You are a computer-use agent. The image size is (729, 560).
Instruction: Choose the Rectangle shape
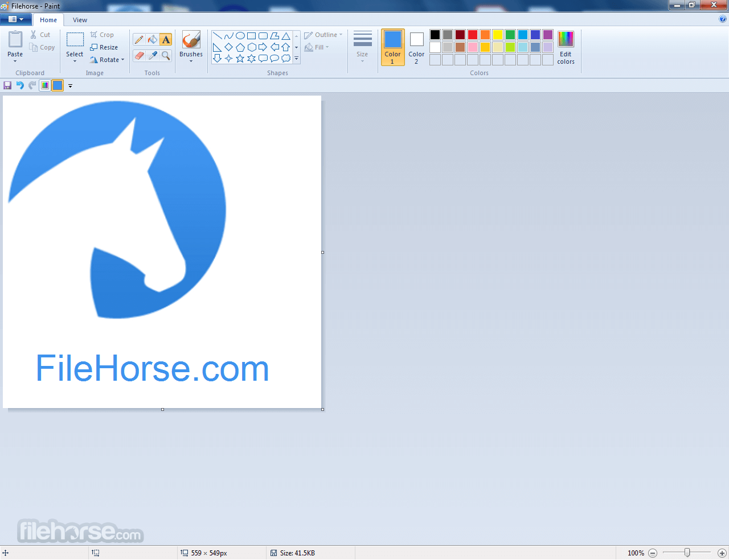click(251, 35)
